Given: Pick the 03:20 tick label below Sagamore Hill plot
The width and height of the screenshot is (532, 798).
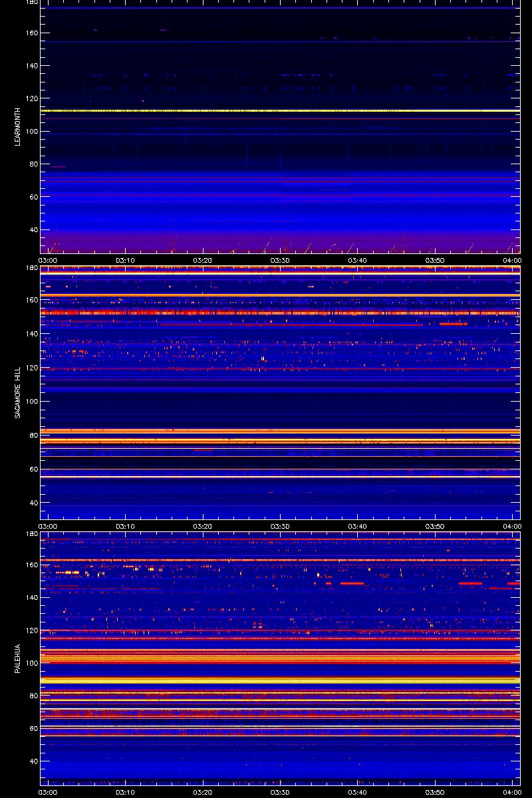Looking at the screenshot, I should point(203,526).
